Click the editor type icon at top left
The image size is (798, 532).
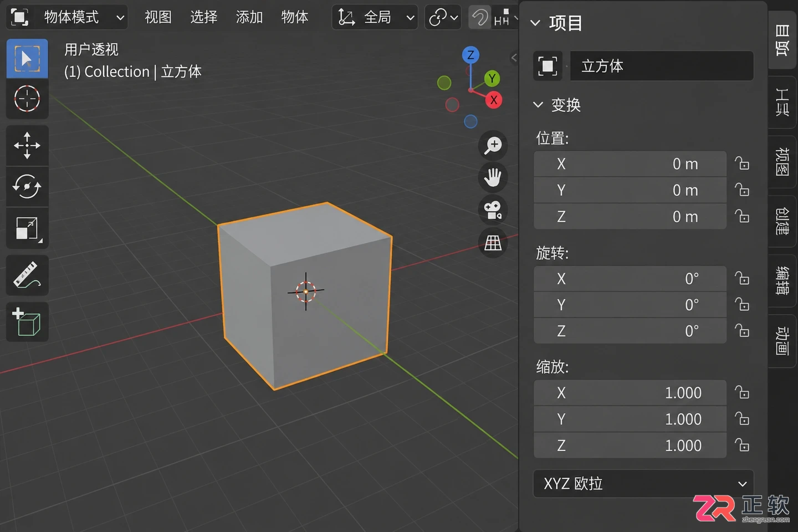pos(19,17)
